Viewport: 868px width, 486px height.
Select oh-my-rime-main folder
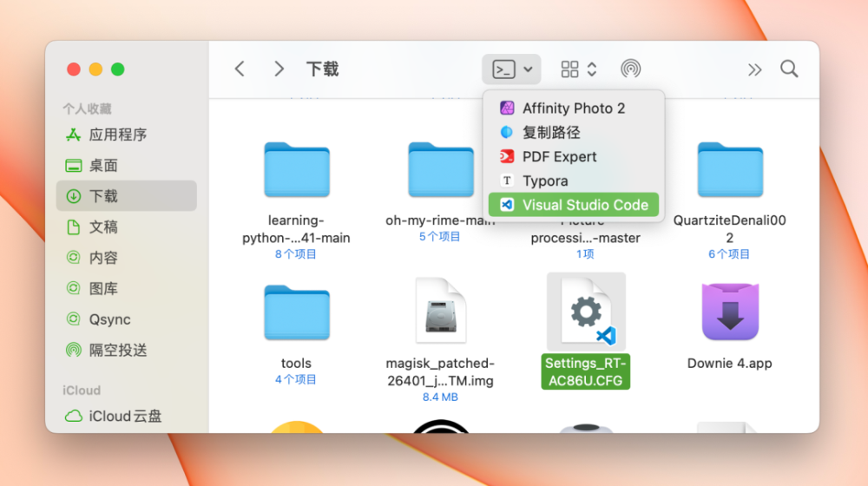pyautogui.click(x=441, y=170)
